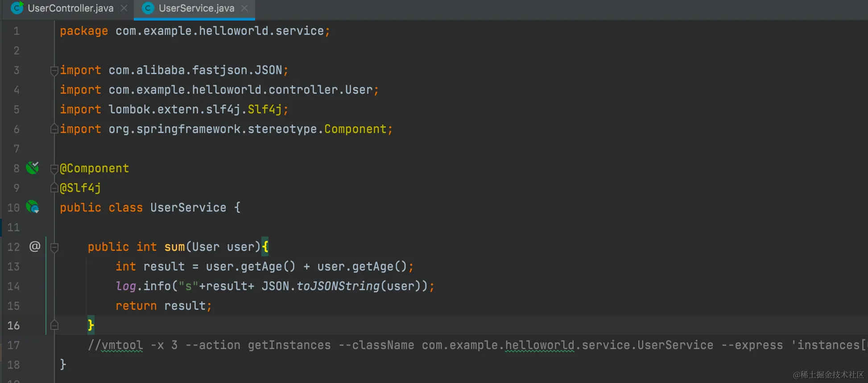
Task: Click the 'package' keyword on line 1
Action: tap(84, 31)
